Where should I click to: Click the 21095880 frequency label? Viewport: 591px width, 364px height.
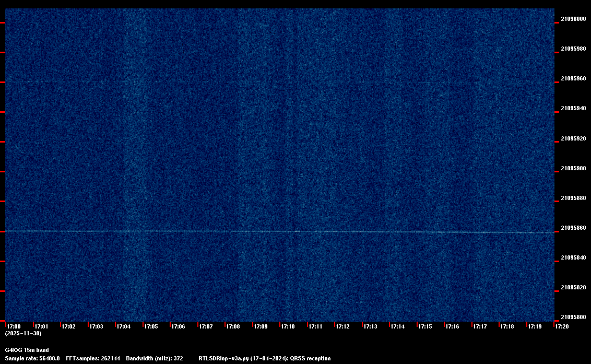pyautogui.click(x=573, y=198)
